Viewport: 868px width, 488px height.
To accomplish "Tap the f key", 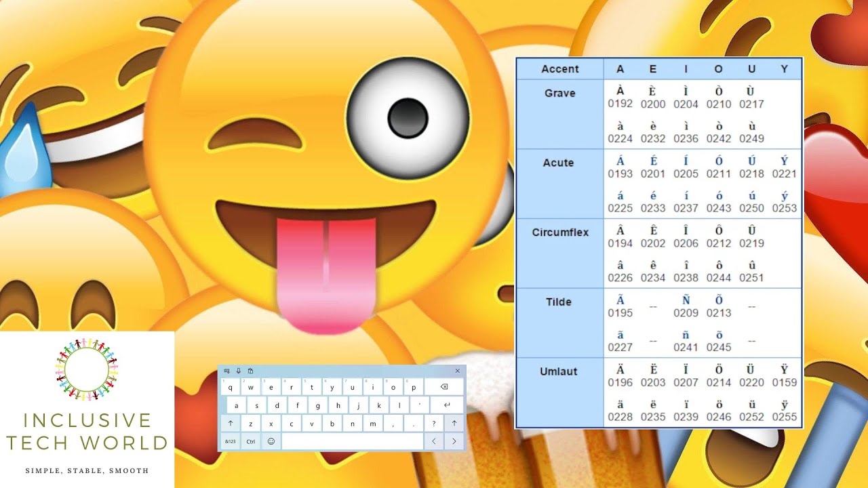I will click(x=298, y=405).
